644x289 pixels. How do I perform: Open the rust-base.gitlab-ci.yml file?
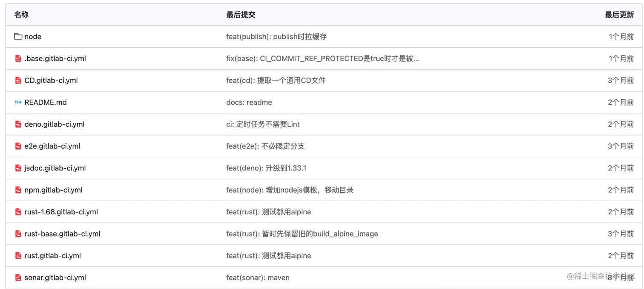click(x=62, y=234)
